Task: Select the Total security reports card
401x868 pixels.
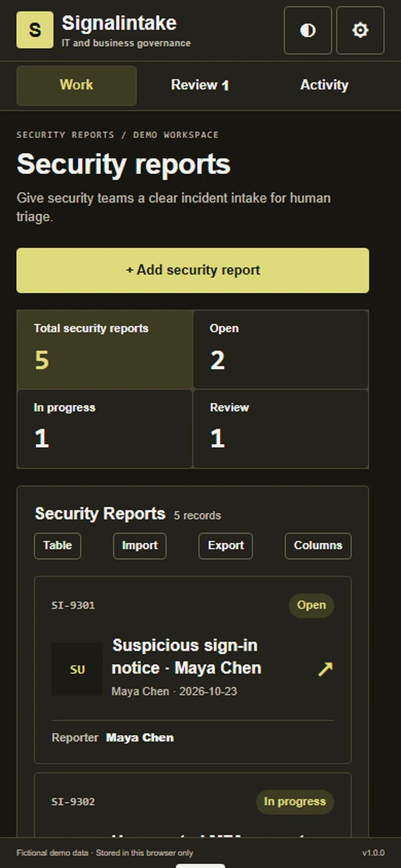Action: click(105, 349)
